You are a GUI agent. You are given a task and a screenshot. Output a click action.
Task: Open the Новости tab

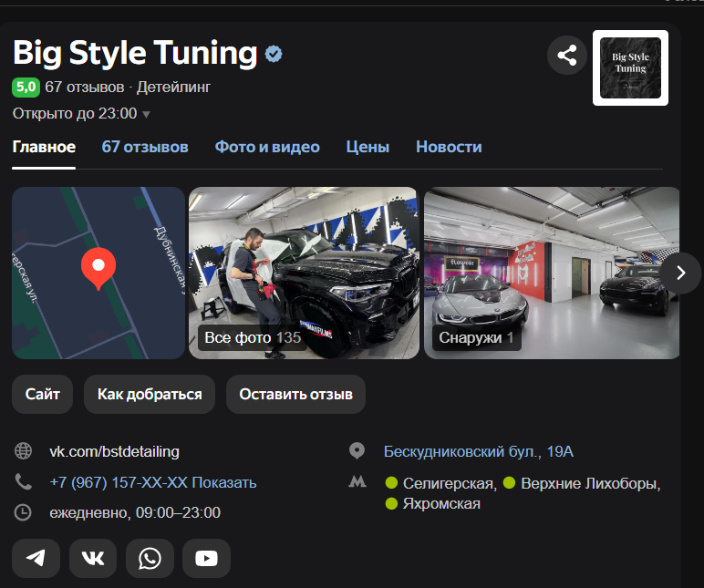pos(449,147)
